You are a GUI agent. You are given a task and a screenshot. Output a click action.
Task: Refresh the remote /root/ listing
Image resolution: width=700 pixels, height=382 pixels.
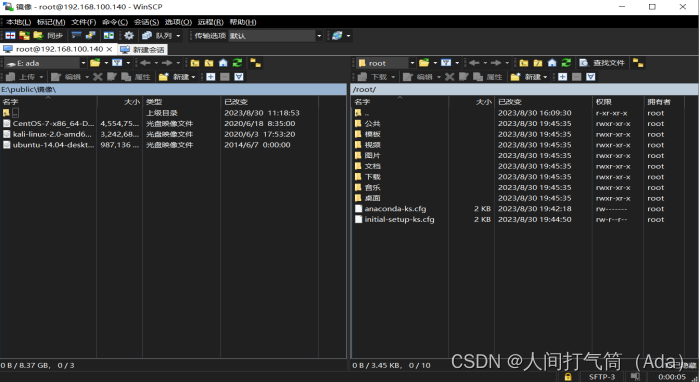click(567, 63)
